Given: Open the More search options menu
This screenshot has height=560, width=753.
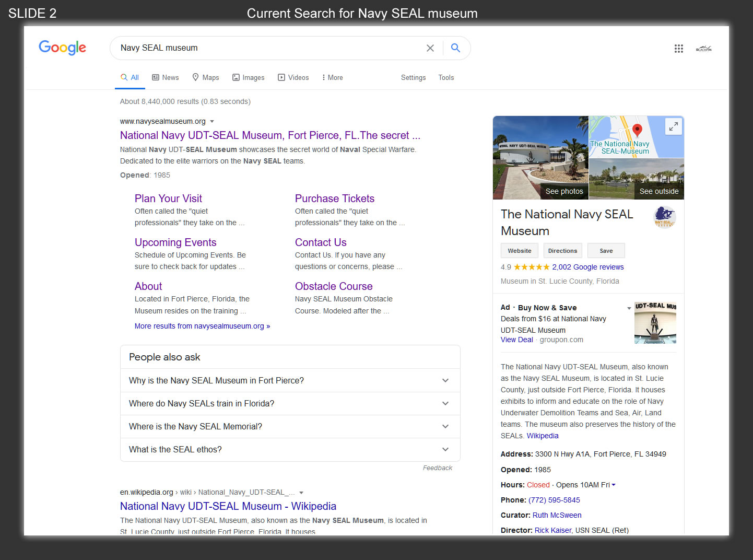Looking at the screenshot, I should (x=332, y=77).
